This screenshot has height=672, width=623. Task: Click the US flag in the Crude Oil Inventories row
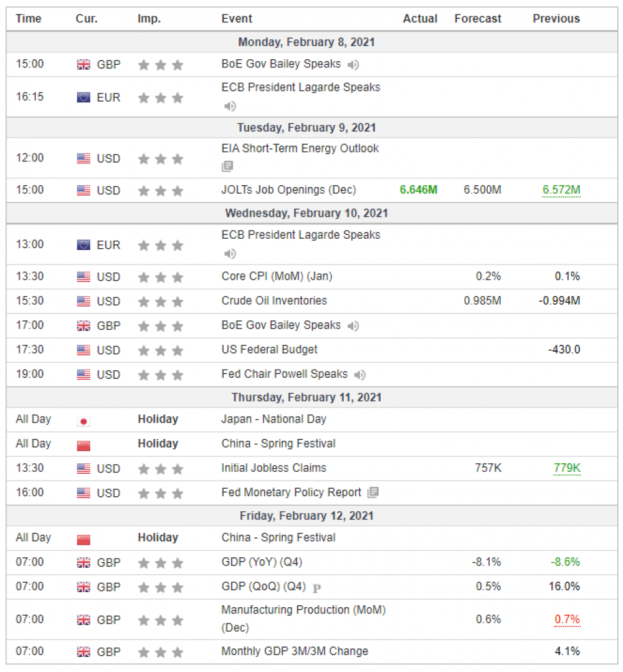(83, 301)
